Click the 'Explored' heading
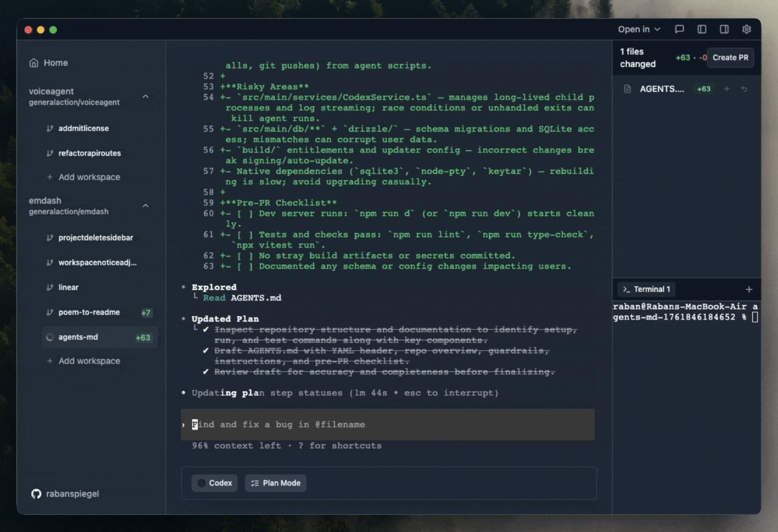The height and width of the screenshot is (532, 778). click(214, 287)
